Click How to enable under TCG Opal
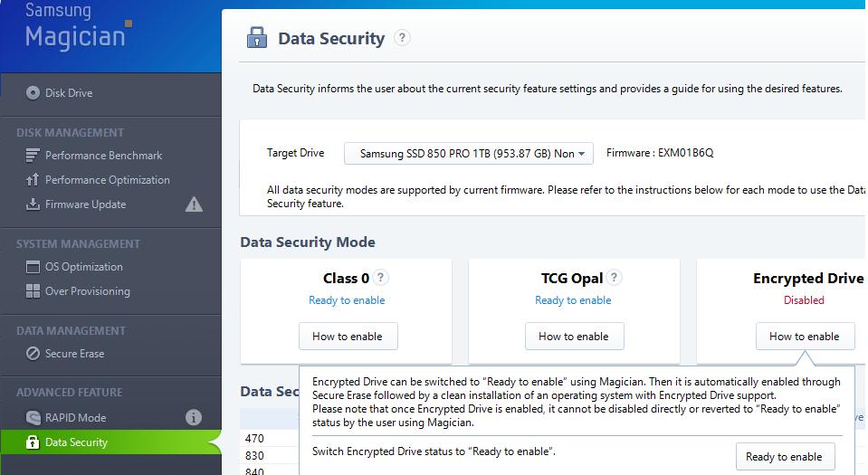The width and height of the screenshot is (868, 475). (x=574, y=337)
